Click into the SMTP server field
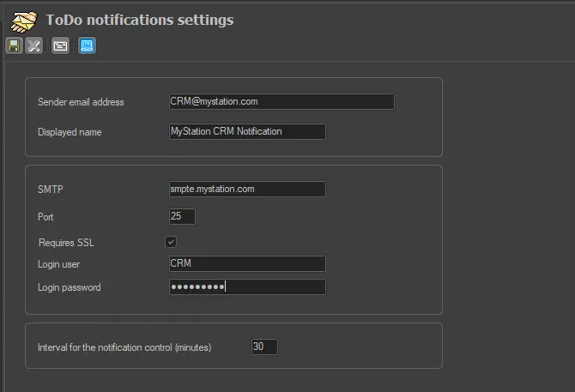 click(x=247, y=189)
